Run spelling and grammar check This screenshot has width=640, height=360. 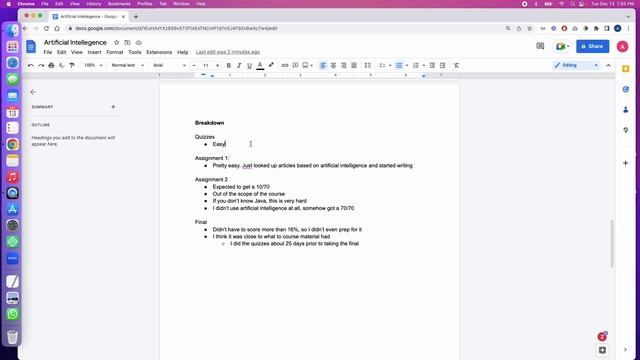click(62, 65)
